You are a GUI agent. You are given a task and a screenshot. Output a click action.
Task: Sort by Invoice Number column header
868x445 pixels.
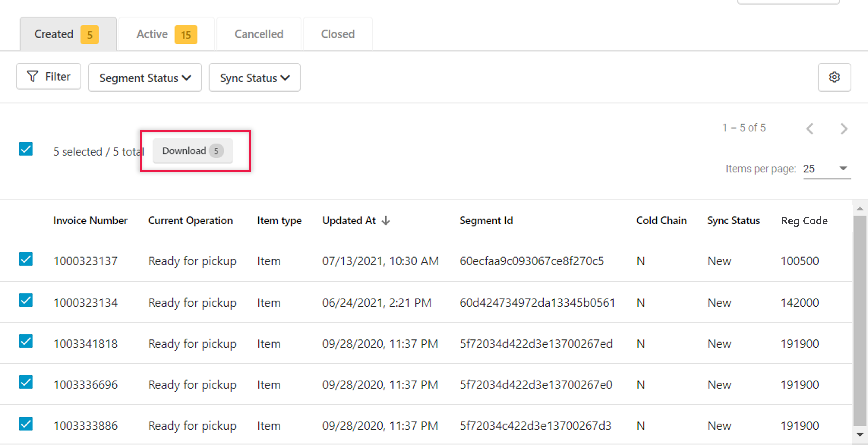pyautogui.click(x=90, y=221)
